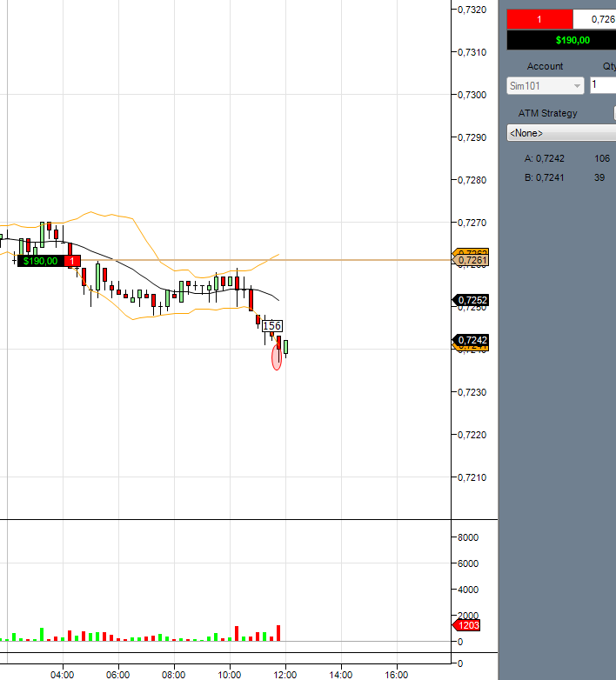Click the ask size value 106
616x680 pixels.
coord(602,159)
